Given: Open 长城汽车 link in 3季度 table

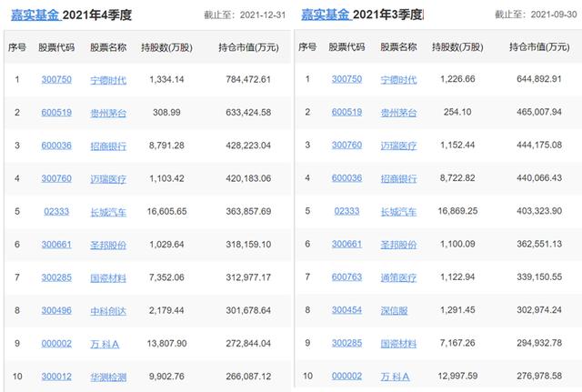Looking at the screenshot, I should (x=398, y=212).
